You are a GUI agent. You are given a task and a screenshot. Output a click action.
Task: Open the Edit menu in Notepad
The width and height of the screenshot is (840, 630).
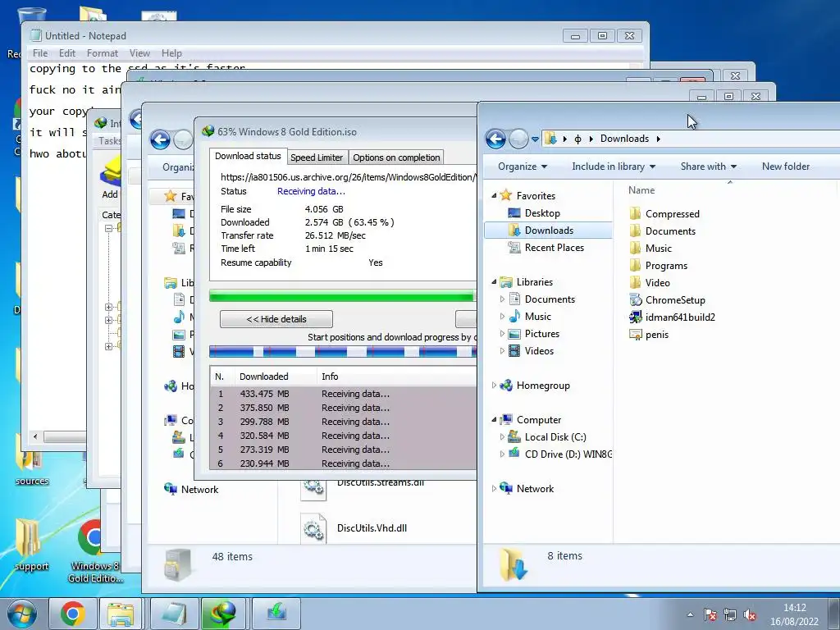click(67, 53)
